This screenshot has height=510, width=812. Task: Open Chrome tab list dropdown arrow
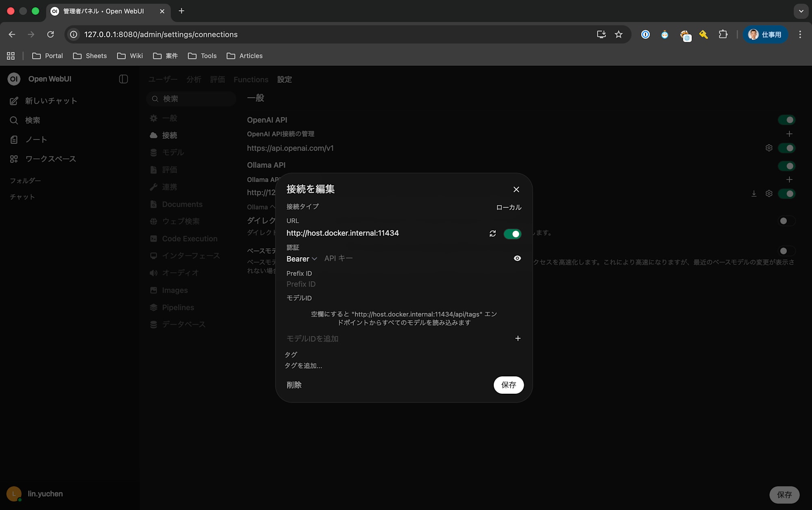(x=801, y=11)
